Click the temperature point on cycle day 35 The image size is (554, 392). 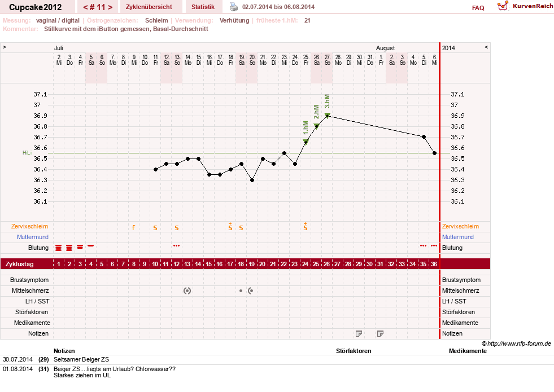click(424, 136)
